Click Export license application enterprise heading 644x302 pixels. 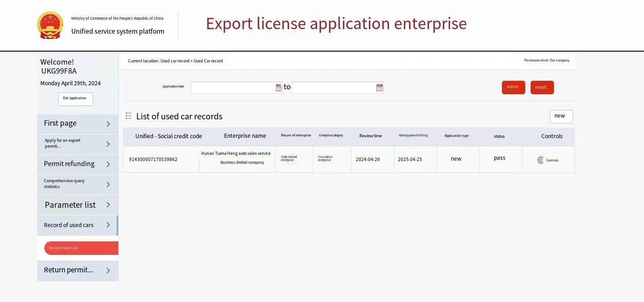(336, 23)
